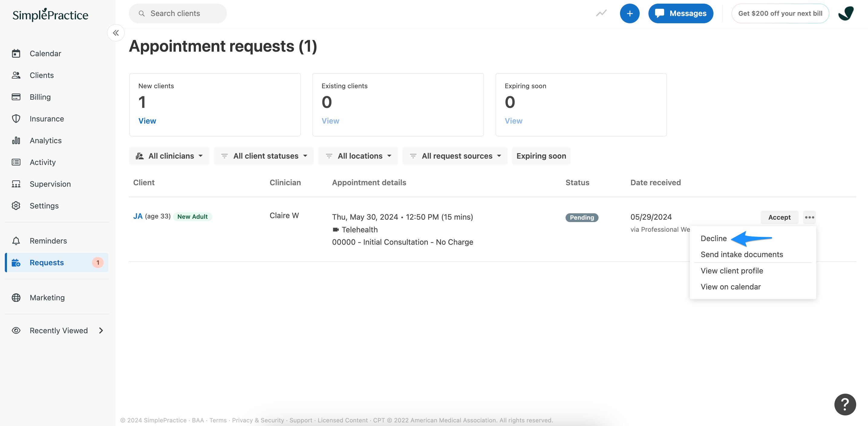Open the Support footer link
The width and height of the screenshot is (868, 426).
click(x=301, y=420)
